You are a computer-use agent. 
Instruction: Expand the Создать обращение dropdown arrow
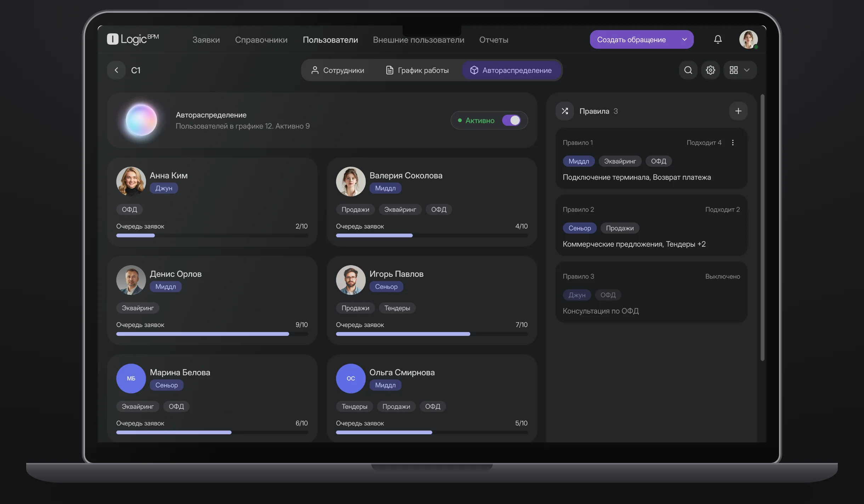pos(684,39)
